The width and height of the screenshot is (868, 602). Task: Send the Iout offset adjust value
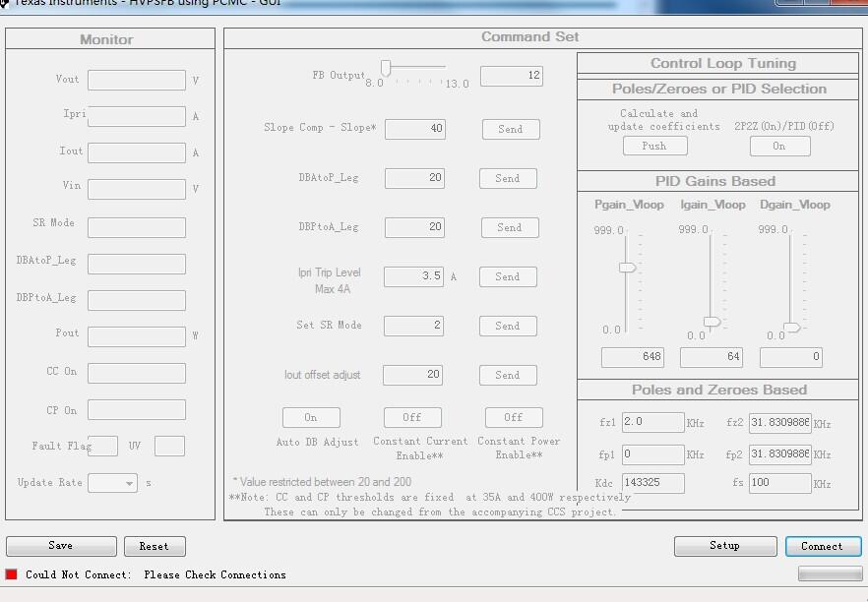pos(508,375)
